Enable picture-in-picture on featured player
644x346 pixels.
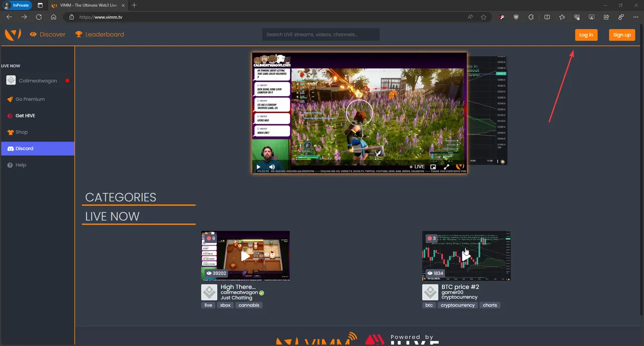[433, 167]
